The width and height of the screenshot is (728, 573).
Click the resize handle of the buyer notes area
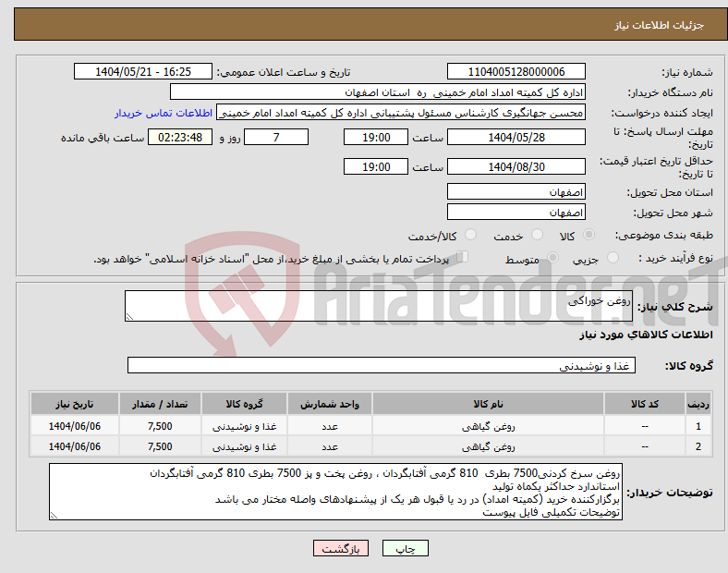pos(54,515)
